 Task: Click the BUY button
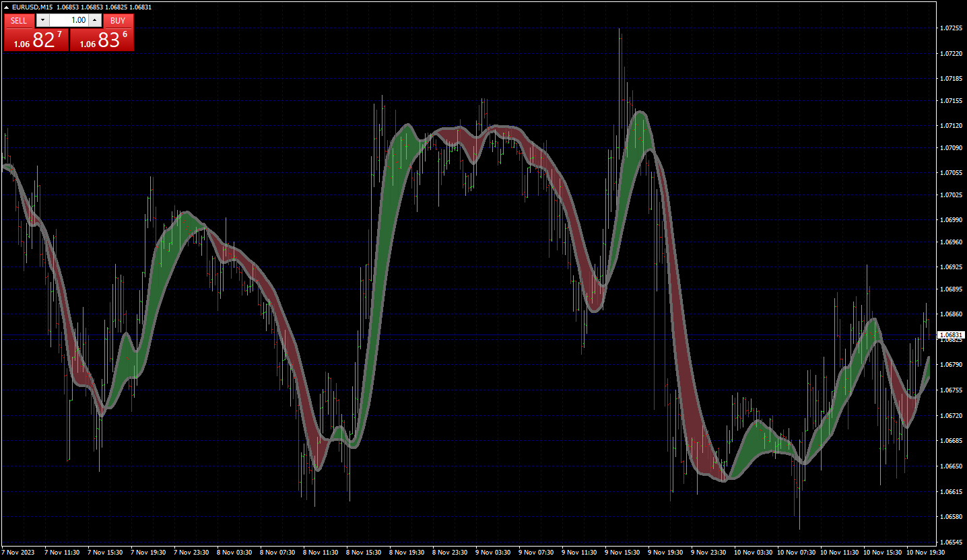[x=118, y=21]
